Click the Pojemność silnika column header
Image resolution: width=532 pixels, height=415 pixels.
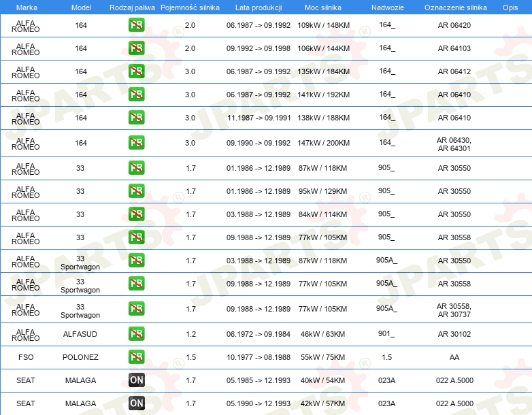point(190,7)
